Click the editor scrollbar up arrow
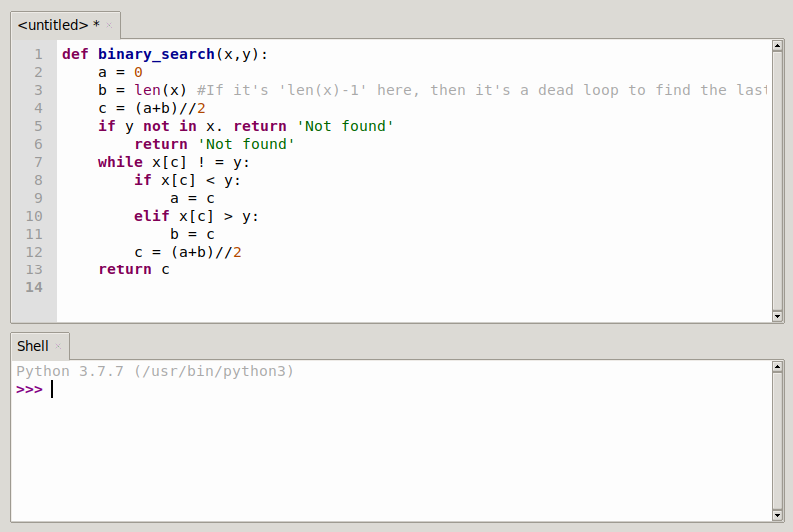 pyautogui.click(x=778, y=46)
